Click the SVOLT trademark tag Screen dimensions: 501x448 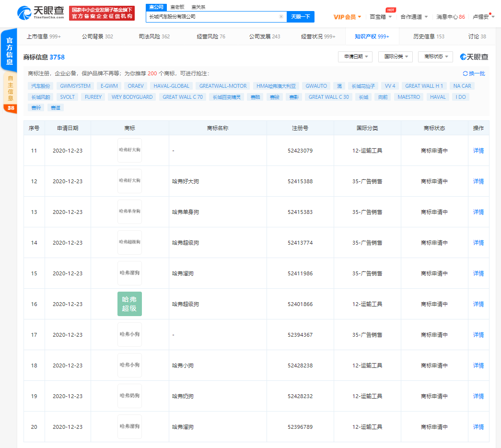click(x=67, y=97)
